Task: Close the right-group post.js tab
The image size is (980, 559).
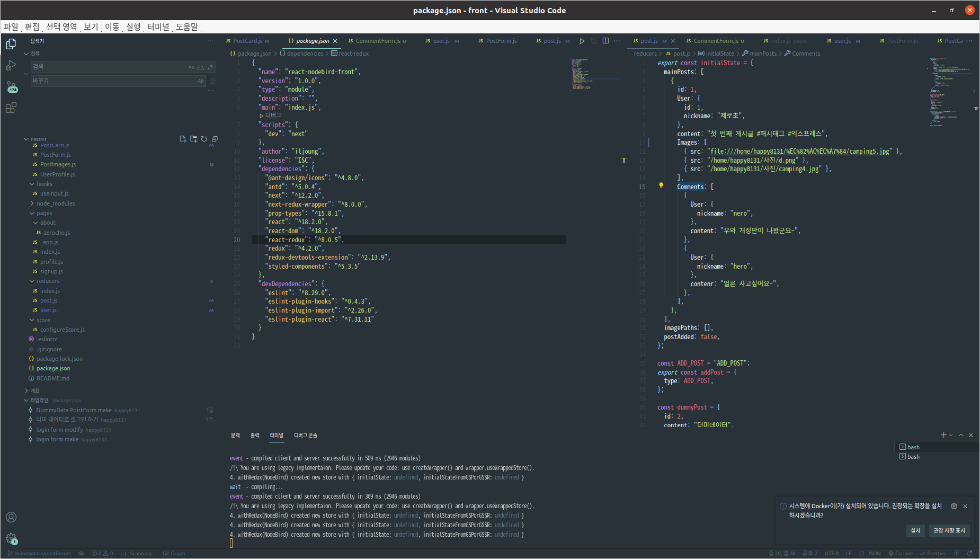Action: pyautogui.click(x=673, y=41)
